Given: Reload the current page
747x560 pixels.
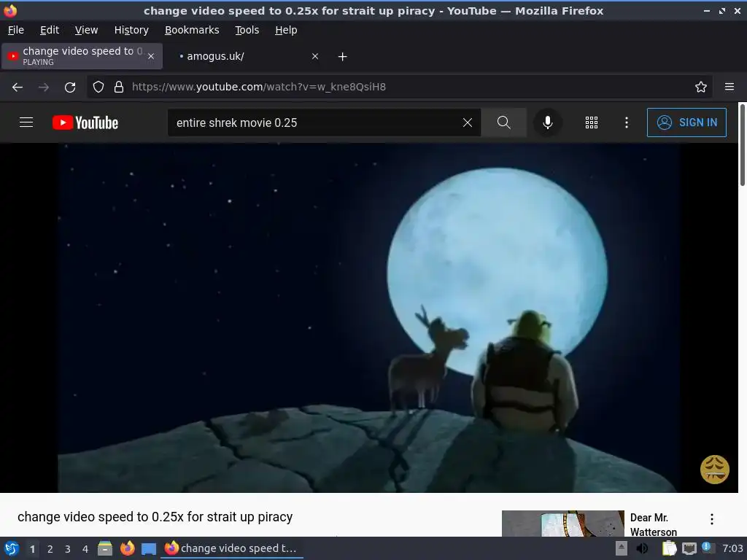Looking at the screenshot, I should coord(70,87).
